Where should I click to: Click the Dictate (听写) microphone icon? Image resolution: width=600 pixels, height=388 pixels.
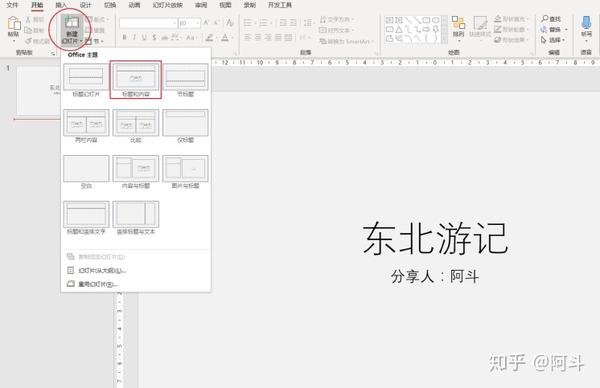click(586, 23)
